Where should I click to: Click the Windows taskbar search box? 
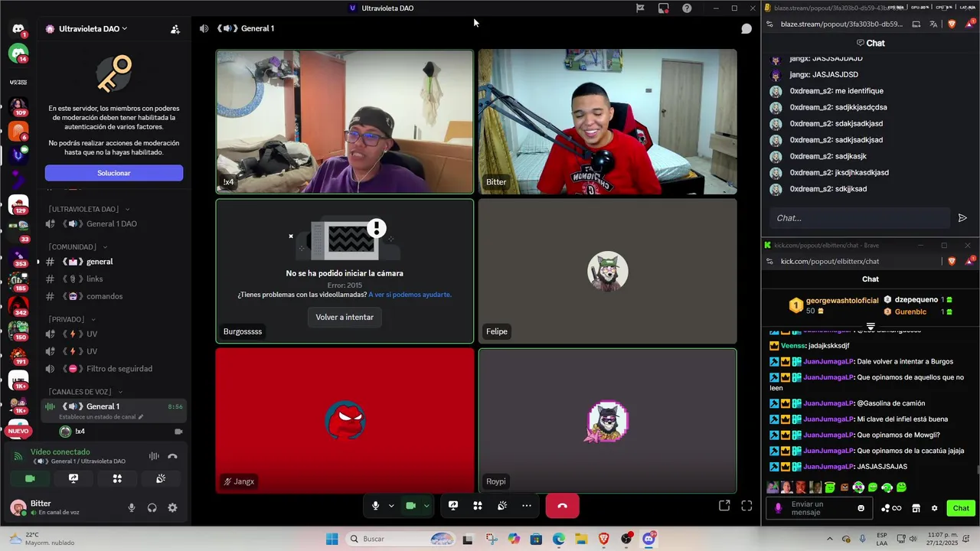[x=400, y=539]
